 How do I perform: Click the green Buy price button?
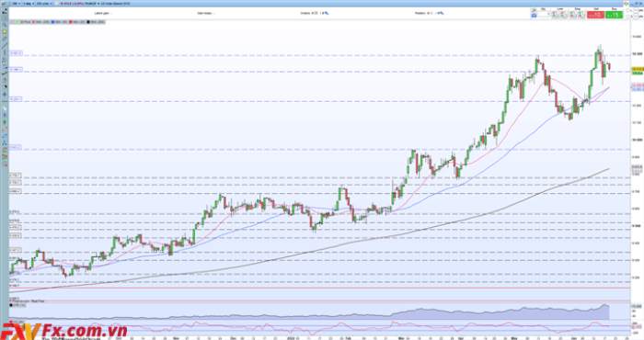615,15
